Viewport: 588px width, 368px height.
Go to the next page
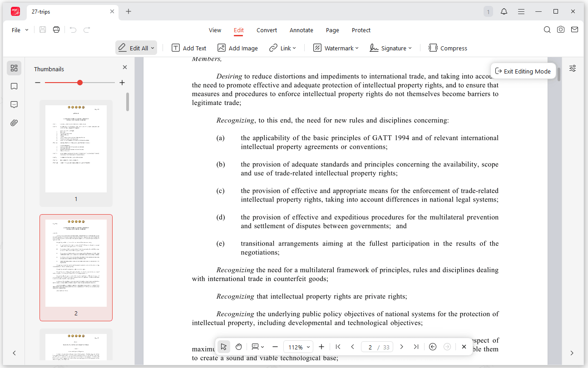(401, 347)
